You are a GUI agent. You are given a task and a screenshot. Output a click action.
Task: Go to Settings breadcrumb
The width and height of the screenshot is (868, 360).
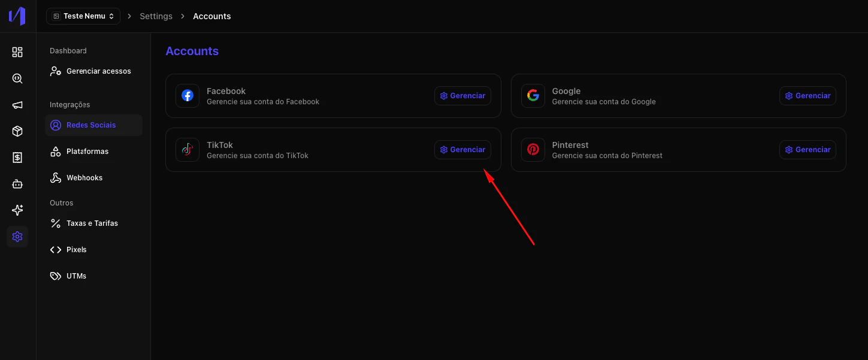[x=156, y=16]
